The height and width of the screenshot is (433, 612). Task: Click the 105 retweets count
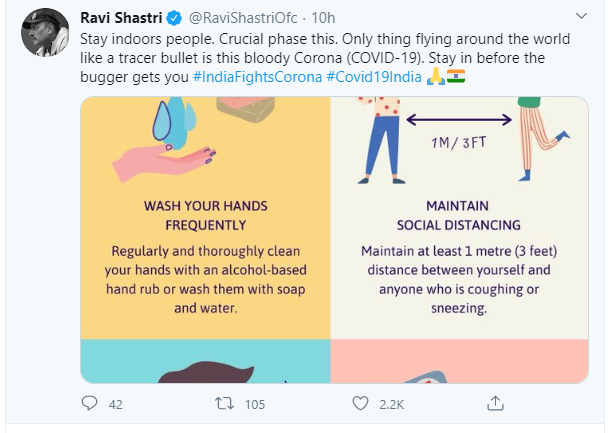(x=254, y=404)
